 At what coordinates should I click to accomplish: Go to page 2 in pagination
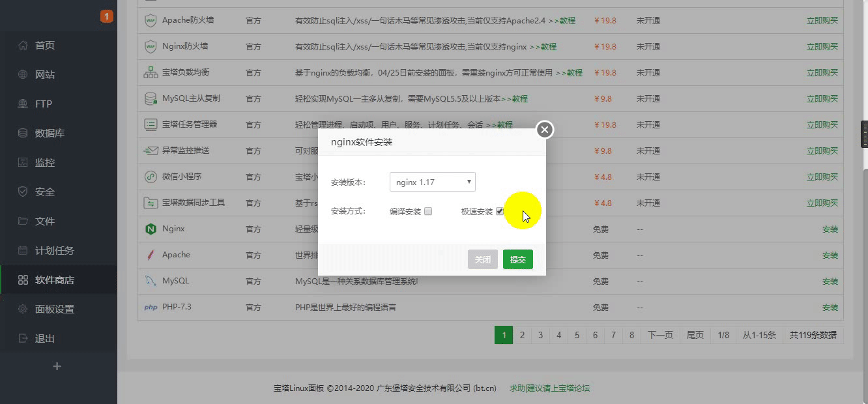[x=522, y=335]
